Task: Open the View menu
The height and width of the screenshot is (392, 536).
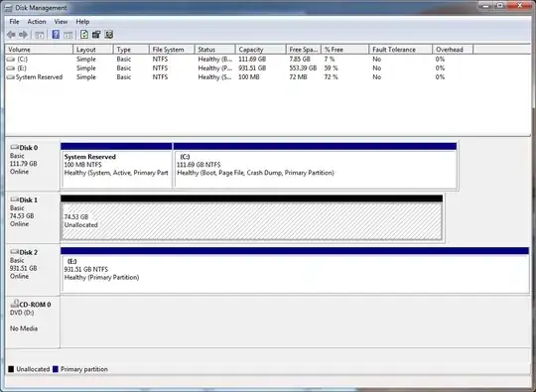Action: [x=61, y=22]
